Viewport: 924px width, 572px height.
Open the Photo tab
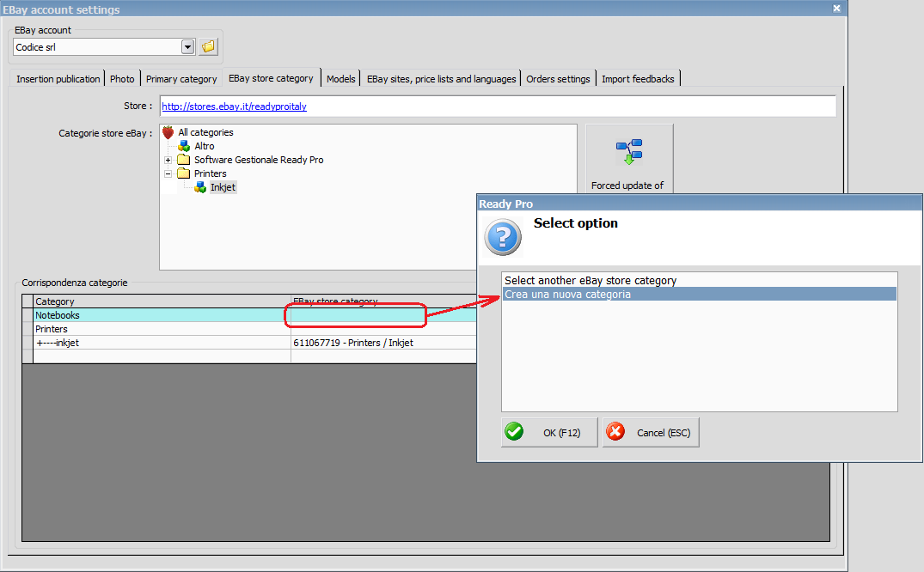click(x=122, y=79)
